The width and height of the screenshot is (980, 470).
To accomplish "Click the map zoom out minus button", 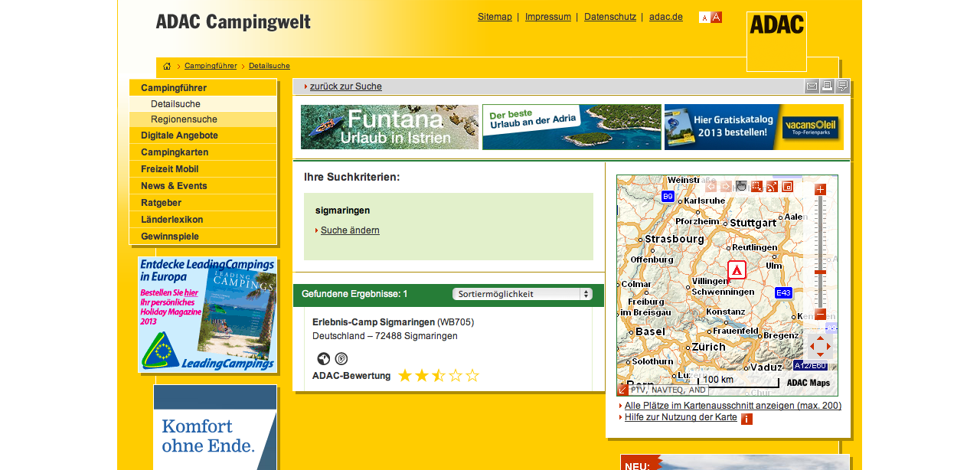I will pyautogui.click(x=821, y=315).
